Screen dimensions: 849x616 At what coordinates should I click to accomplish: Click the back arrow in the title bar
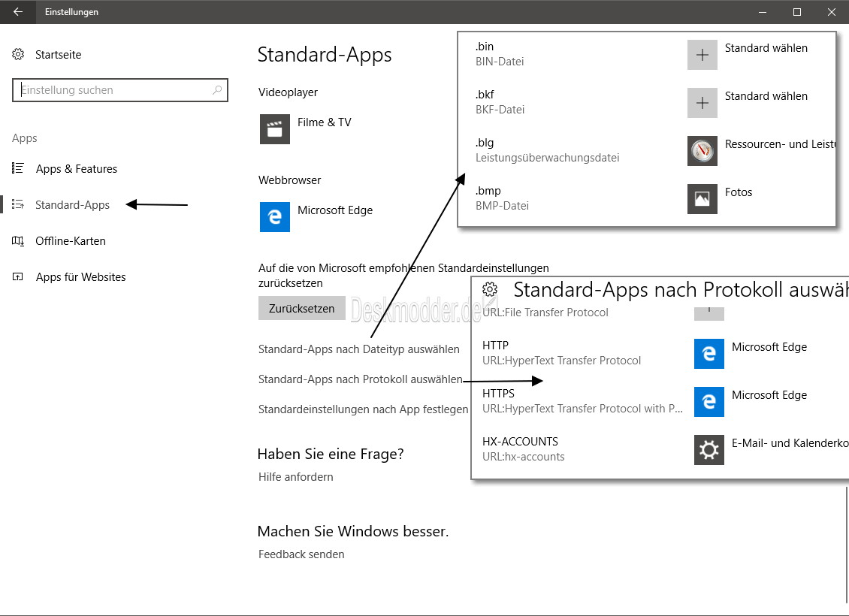click(18, 12)
